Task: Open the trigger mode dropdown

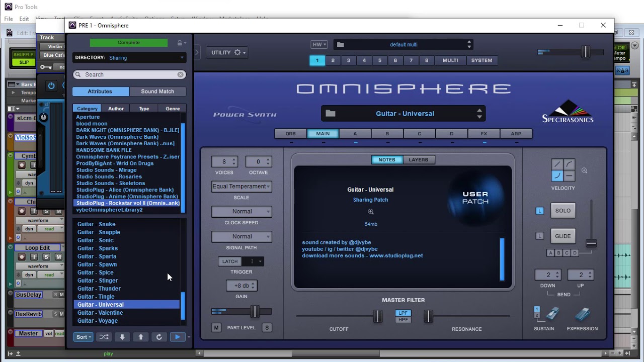Action: tap(253, 261)
